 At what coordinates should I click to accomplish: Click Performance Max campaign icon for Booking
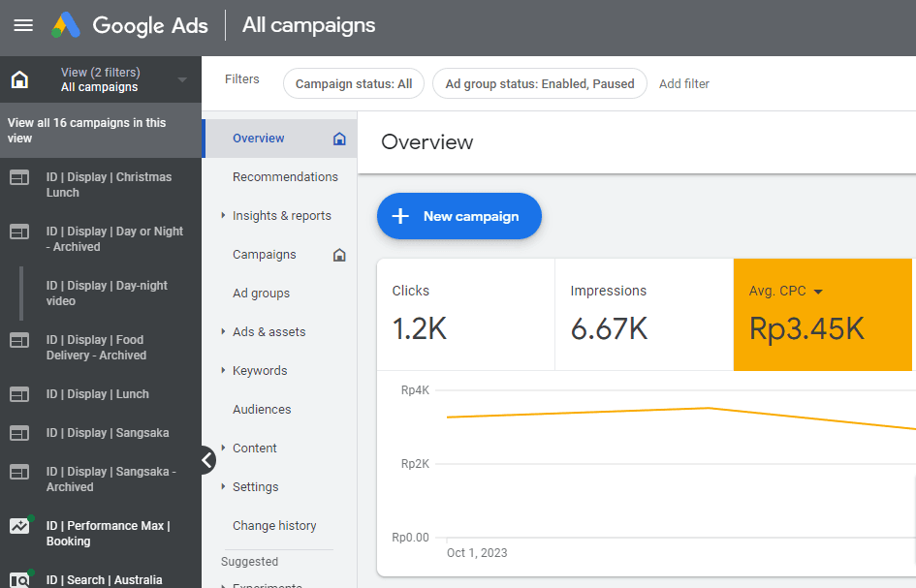pyautogui.click(x=19, y=526)
